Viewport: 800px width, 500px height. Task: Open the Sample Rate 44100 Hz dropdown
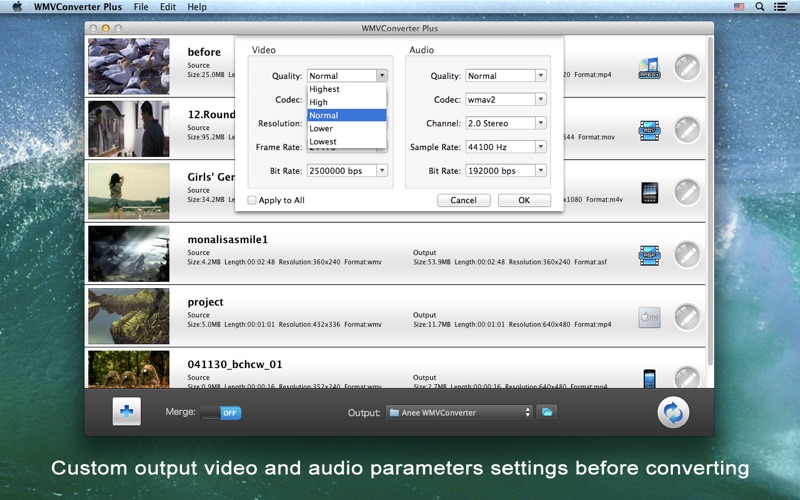(506, 147)
